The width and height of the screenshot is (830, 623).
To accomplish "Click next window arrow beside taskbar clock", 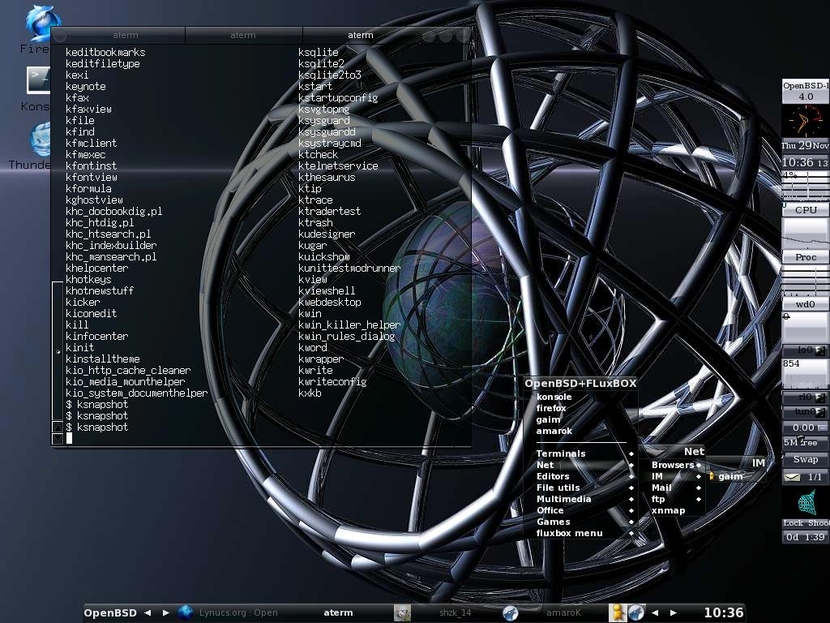I will 673,612.
